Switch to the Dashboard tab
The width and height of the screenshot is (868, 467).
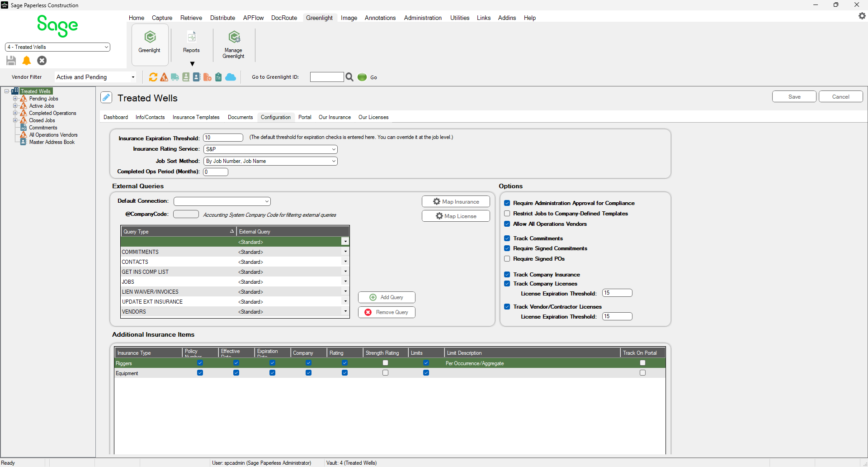(x=116, y=117)
